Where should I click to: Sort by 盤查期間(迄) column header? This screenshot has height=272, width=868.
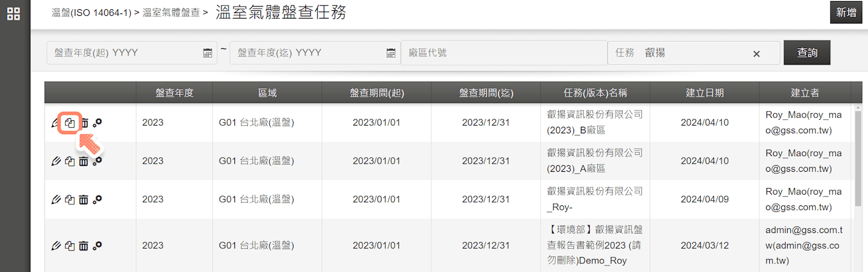pos(486,93)
